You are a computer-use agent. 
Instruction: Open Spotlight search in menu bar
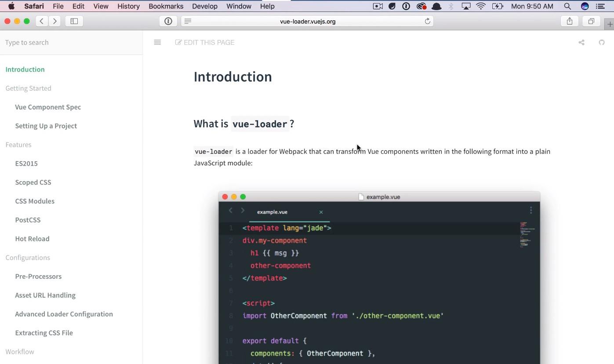[x=567, y=6]
